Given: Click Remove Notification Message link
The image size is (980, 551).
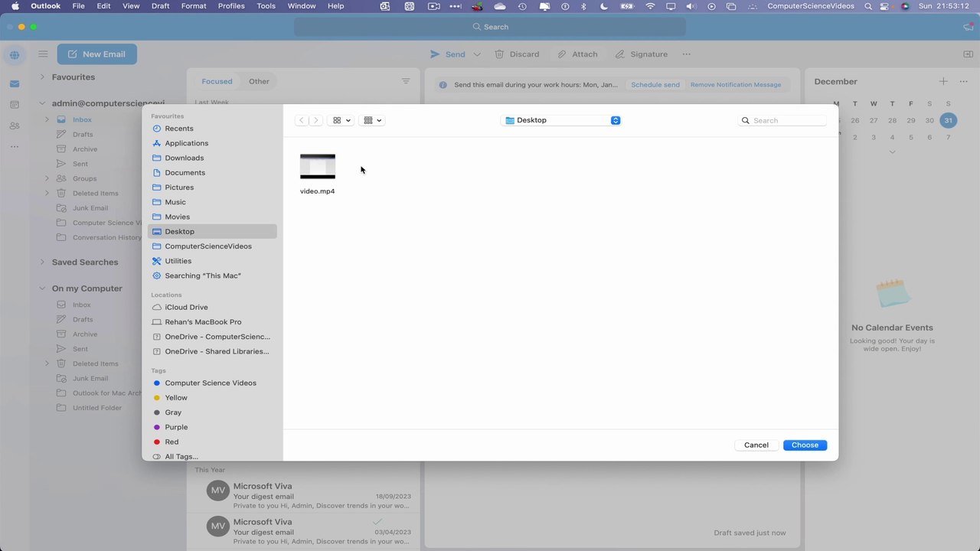Looking at the screenshot, I should pos(736,85).
